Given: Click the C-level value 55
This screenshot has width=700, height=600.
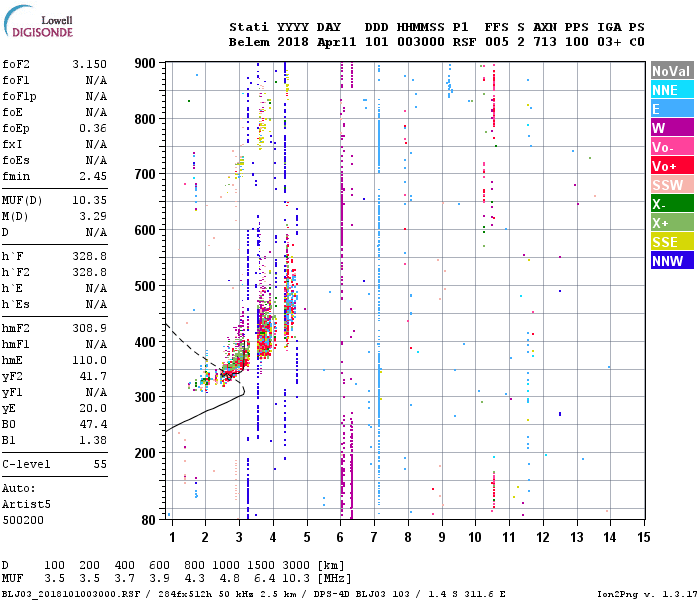Looking at the screenshot, I should (x=100, y=464).
